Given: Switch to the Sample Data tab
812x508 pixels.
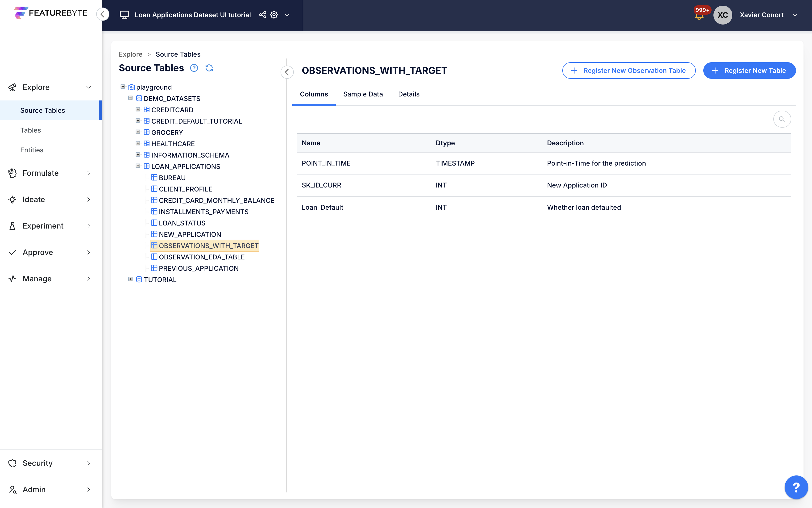Looking at the screenshot, I should [363, 94].
